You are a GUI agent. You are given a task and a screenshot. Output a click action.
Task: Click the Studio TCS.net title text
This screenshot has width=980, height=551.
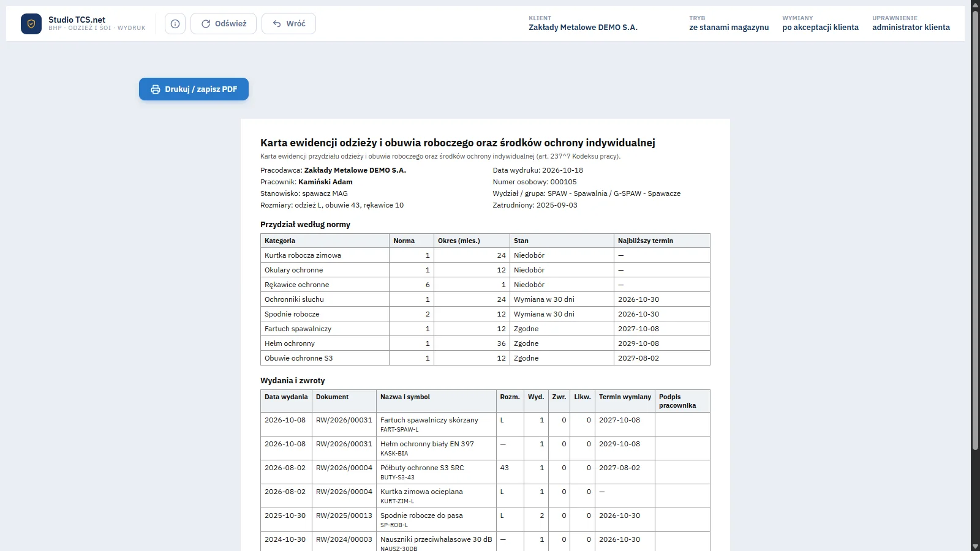point(77,20)
